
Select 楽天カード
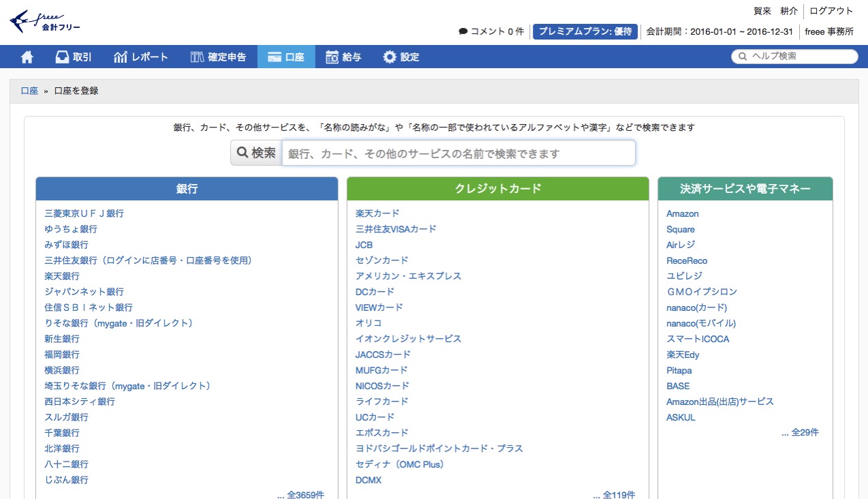[377, 213]
